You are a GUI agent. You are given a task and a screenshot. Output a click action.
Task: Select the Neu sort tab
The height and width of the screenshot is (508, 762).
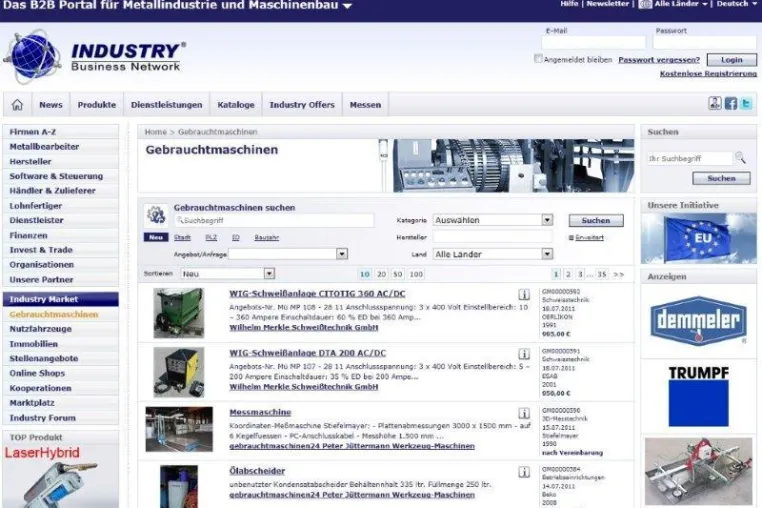tap(156, 237)
